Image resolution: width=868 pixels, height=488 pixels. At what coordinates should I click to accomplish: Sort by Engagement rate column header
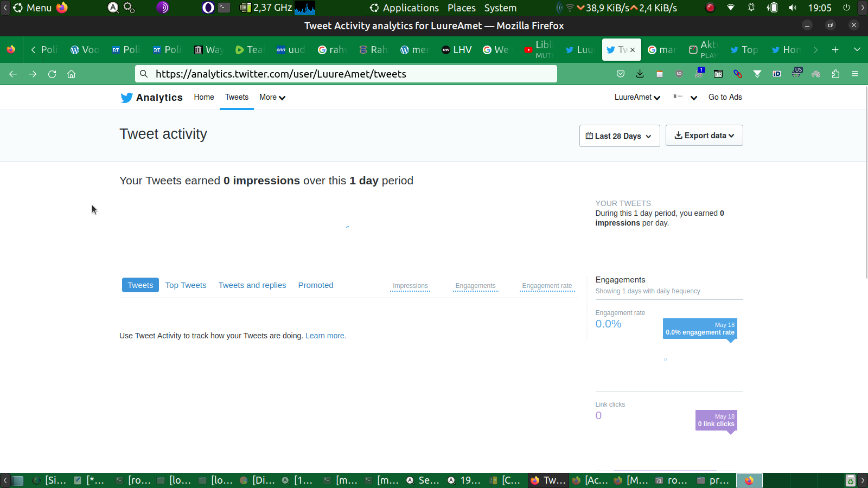click(547, 286)
